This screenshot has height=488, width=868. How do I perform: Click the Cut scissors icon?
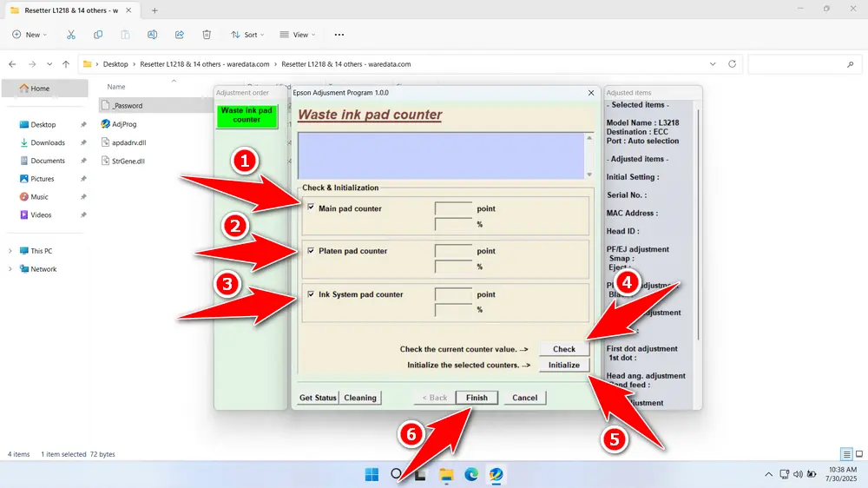[x=71, y=35]
